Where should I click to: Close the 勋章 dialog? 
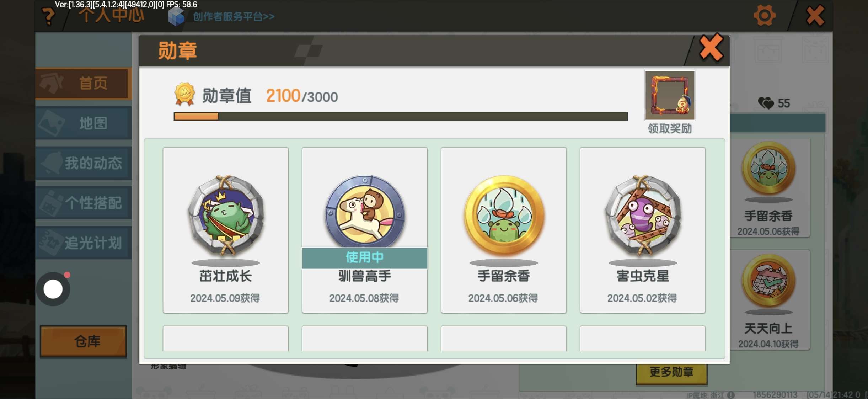711,48
